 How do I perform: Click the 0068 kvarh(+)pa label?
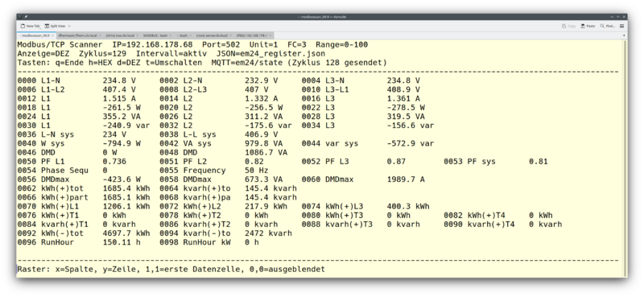coord(195,198)
